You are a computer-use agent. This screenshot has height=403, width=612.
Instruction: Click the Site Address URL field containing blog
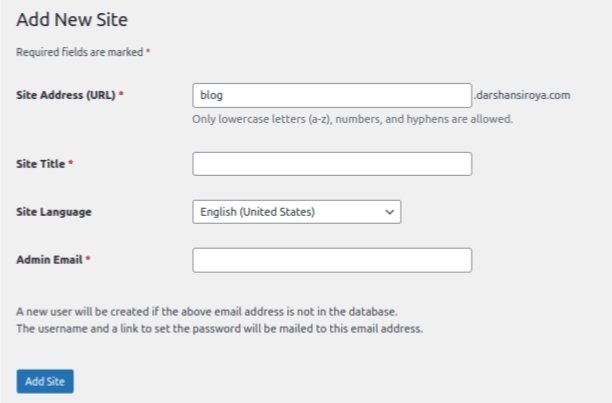pyautogui.click(x=332, y=95)
